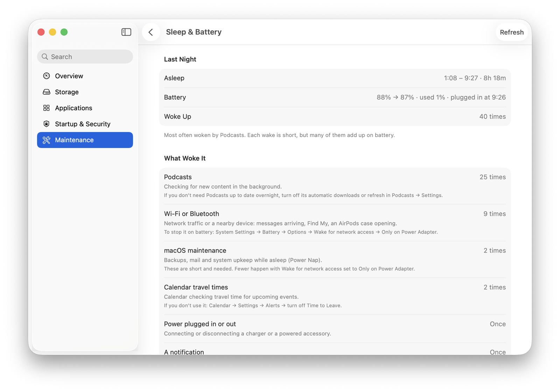The width and height of the screenshot is (560, 392).
Task: Click the Startup & Security shield icon
Action: click(47, 124)
